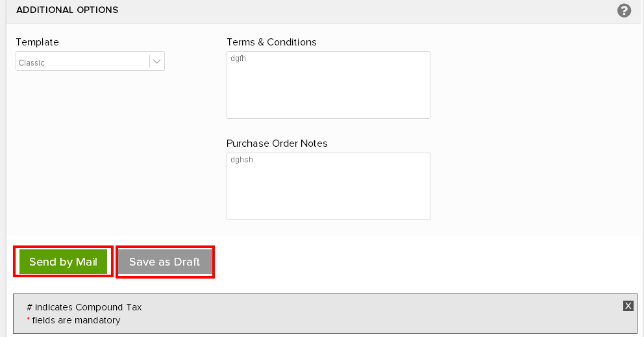
Task: Place cursor on the 'dgfh' text
Action: click(x=238, y=58)
